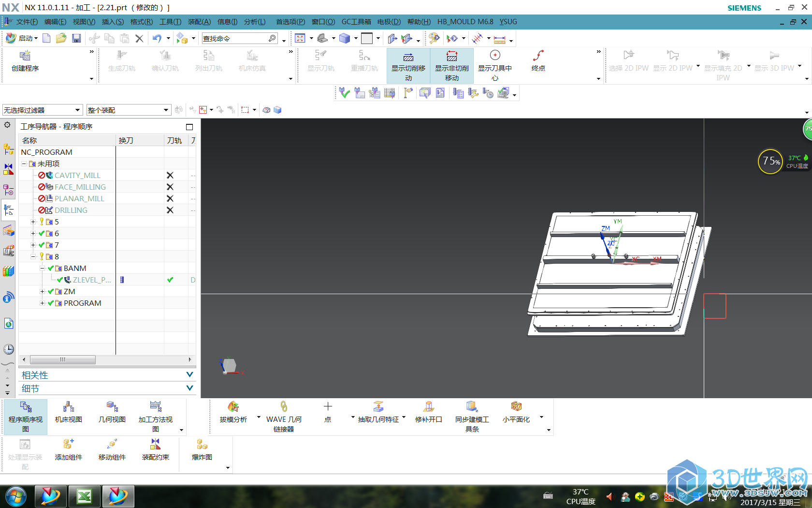
Task: Expand folder 6 in the tree
Action: point(33,234)
